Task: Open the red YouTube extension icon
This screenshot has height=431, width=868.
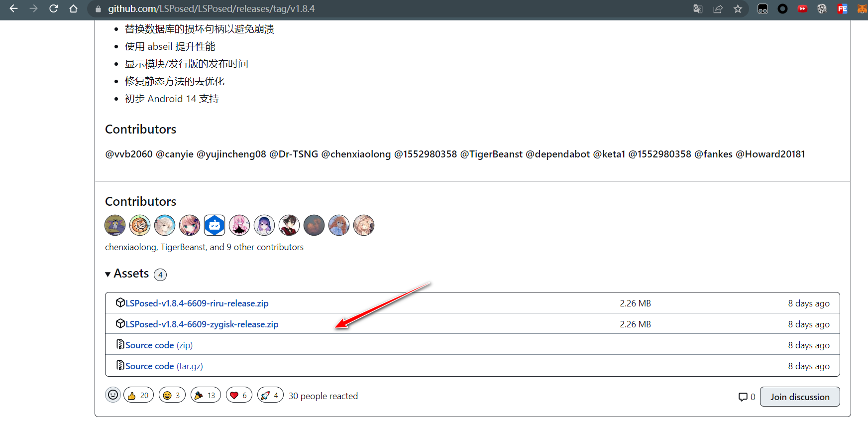Action: pos(802,9)
